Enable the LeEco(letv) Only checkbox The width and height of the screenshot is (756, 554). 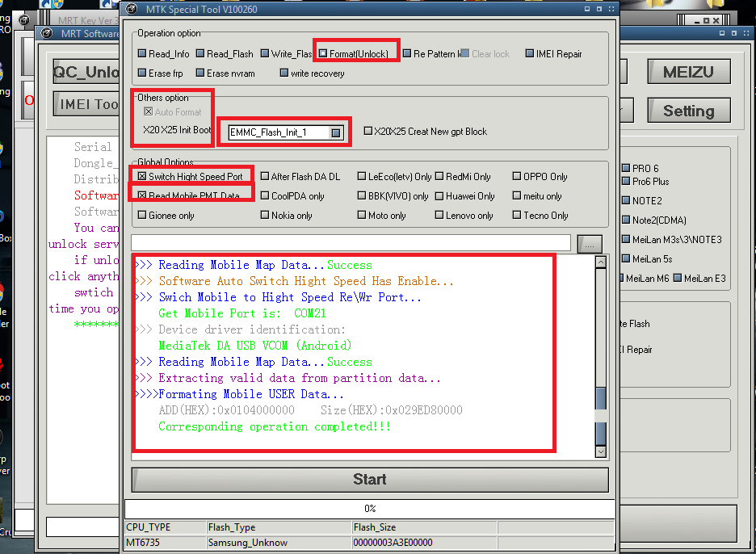(x=362, y=177)
